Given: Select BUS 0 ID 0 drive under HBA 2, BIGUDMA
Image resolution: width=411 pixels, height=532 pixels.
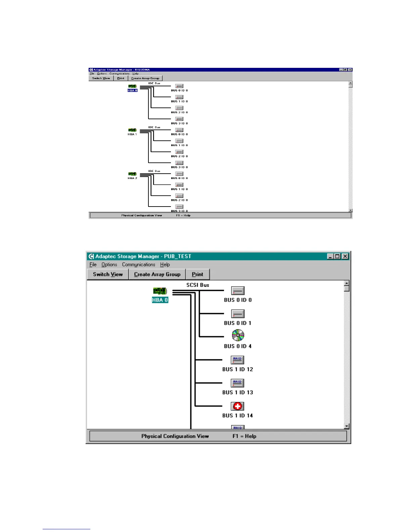Looking at the screenshot, I should tap(179, 174).
